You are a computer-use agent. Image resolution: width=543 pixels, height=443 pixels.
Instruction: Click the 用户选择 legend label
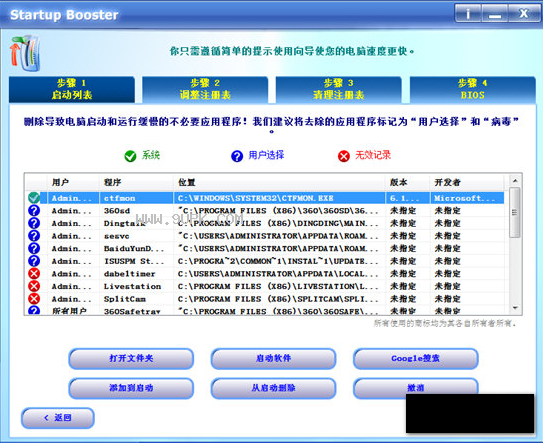click(x=266, y=155)
